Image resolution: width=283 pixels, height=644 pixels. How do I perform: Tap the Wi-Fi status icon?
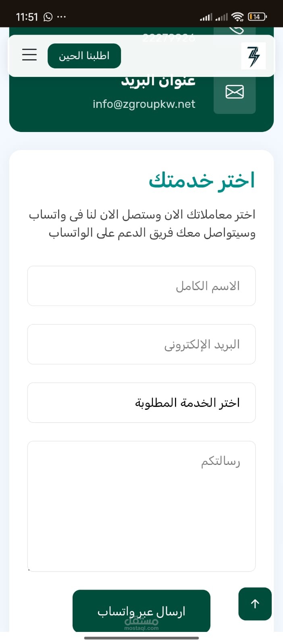click(238, 17)
